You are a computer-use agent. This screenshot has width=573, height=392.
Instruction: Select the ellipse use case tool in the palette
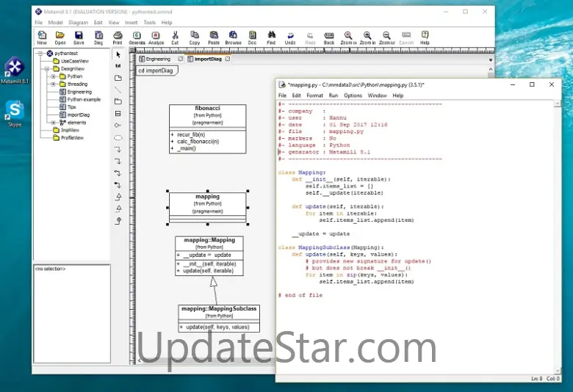[x=118, y=138]
